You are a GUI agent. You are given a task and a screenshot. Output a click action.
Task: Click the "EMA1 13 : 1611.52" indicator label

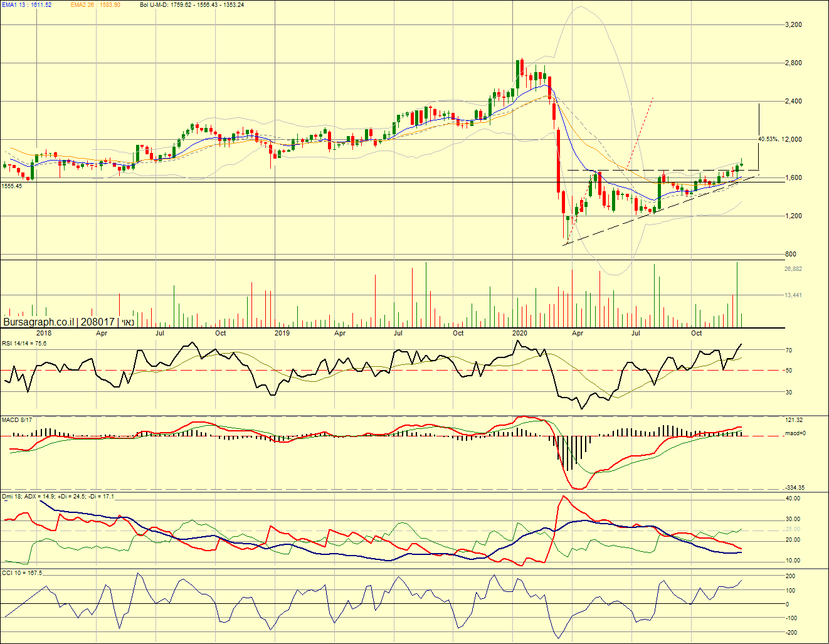pyautogui.click(x=27, y=5)
